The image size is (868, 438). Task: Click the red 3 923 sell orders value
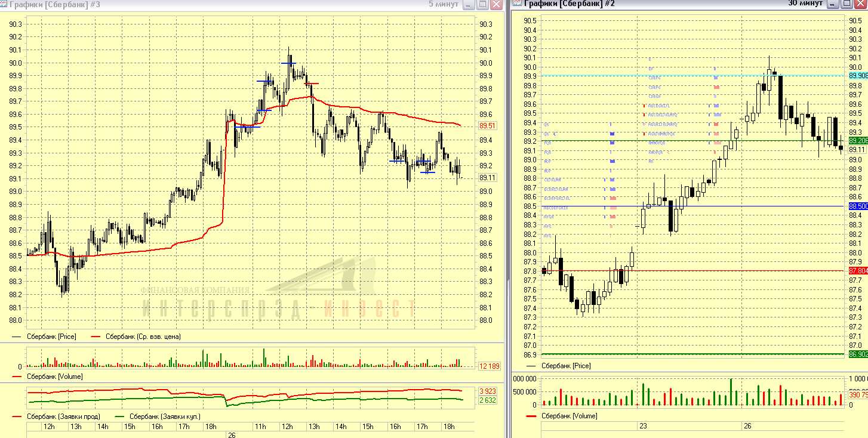pyautogui.click(x=487, y=391)
